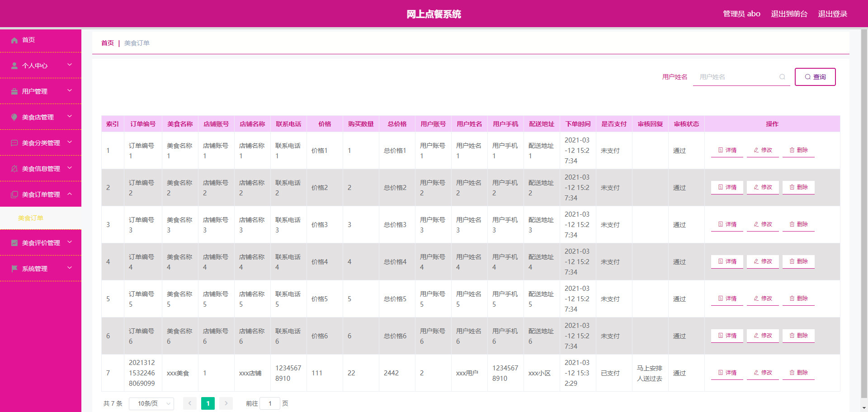Viewport: 868px width, 412px height.
Task: Click 删除 for order row 3
Action: (798, 224)
